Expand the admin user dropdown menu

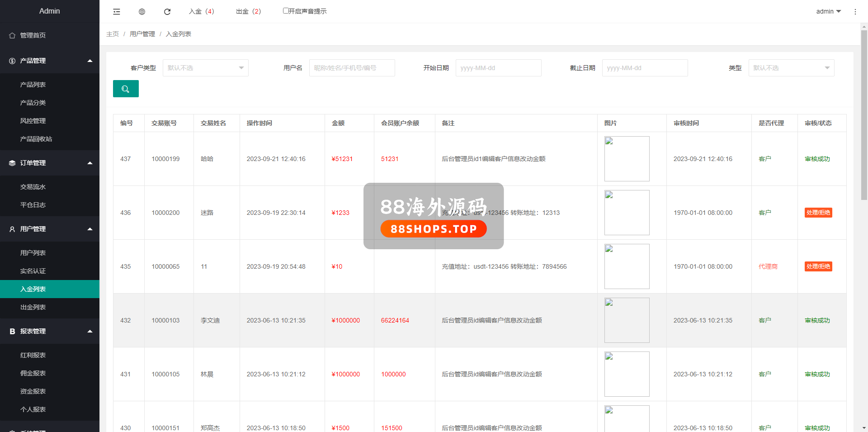point(828,11)
